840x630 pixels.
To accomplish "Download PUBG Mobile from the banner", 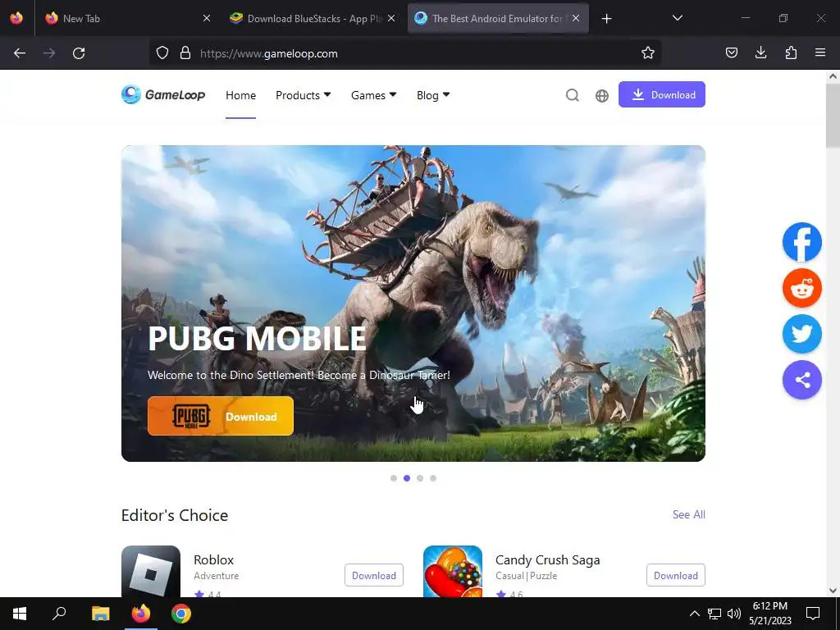I will [221, 416].
